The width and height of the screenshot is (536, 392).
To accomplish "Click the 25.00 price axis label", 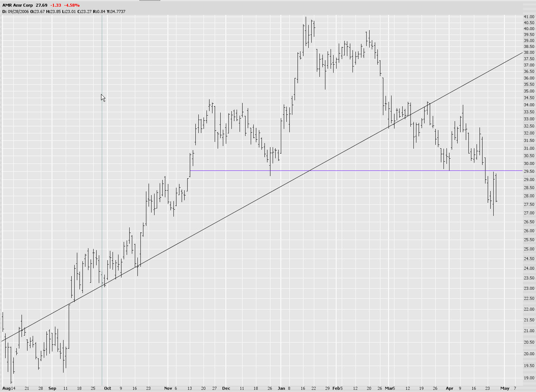I will coord(529,249).
